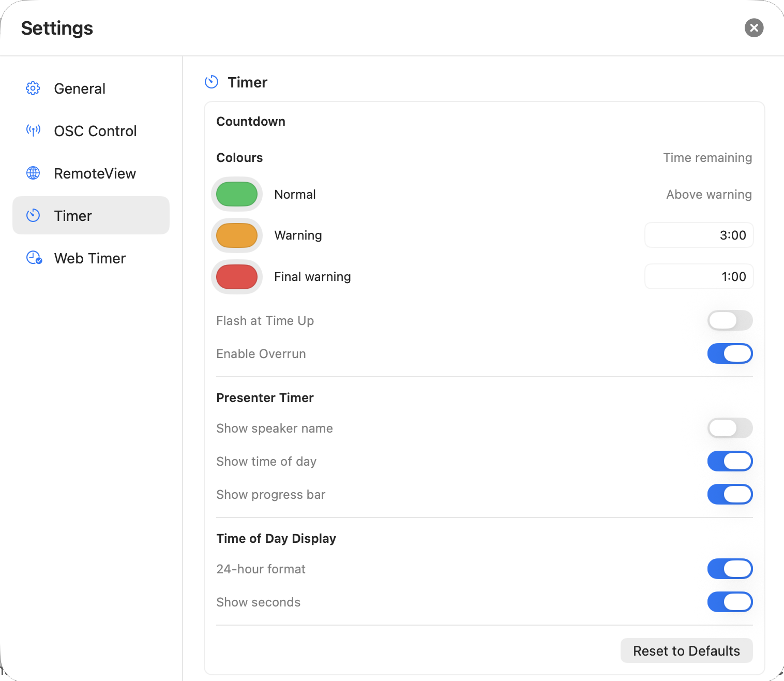The width and height of the screenshot is (784, 681).
Task: Open the OSC Control settings section
Action: (91, 131)
